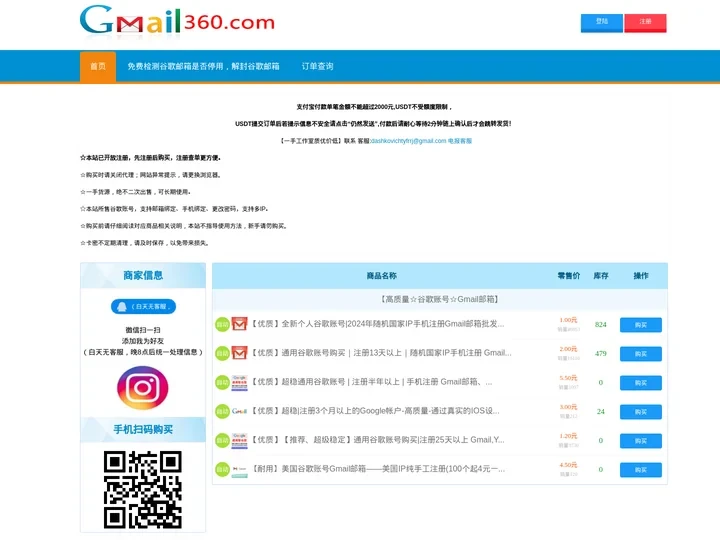720x540 pixels.
Task: Click the 3.00元 price text
Action: tap(568, 407)
